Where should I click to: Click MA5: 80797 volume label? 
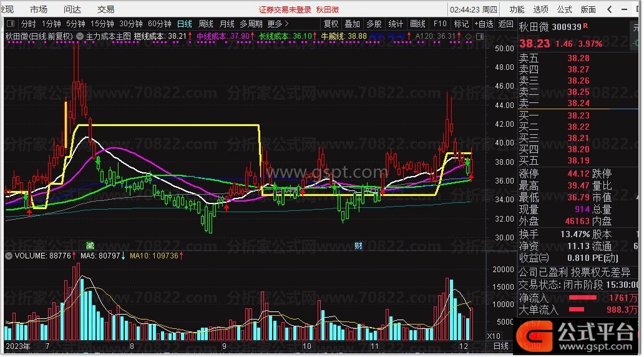click(100, 255)
